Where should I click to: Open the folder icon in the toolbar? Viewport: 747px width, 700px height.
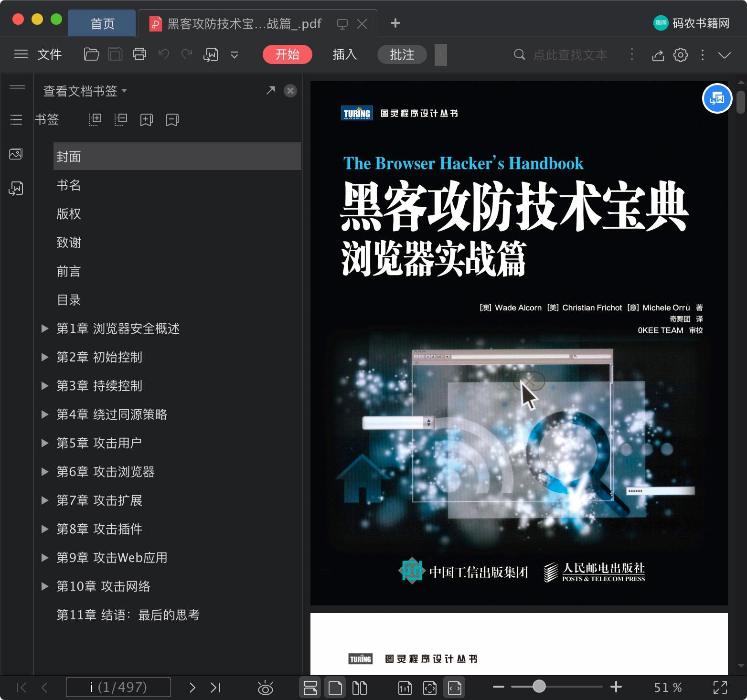tap(91, 54)
